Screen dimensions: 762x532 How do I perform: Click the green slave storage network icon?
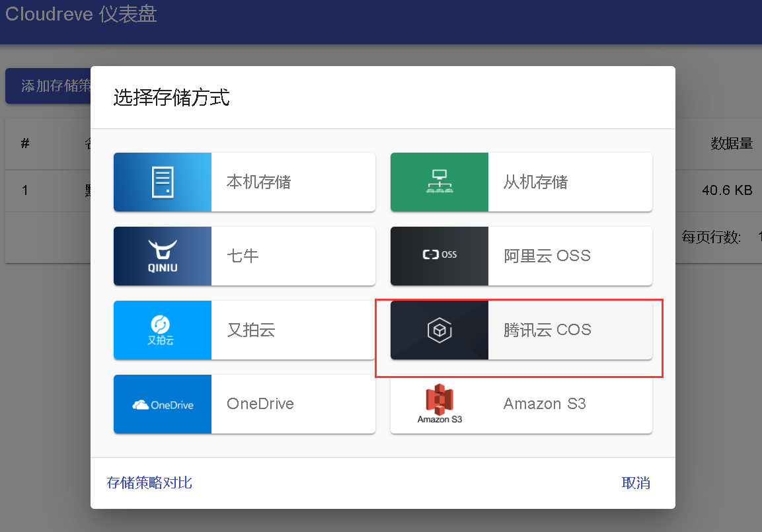pyautogui.click(x=439, y=182)
